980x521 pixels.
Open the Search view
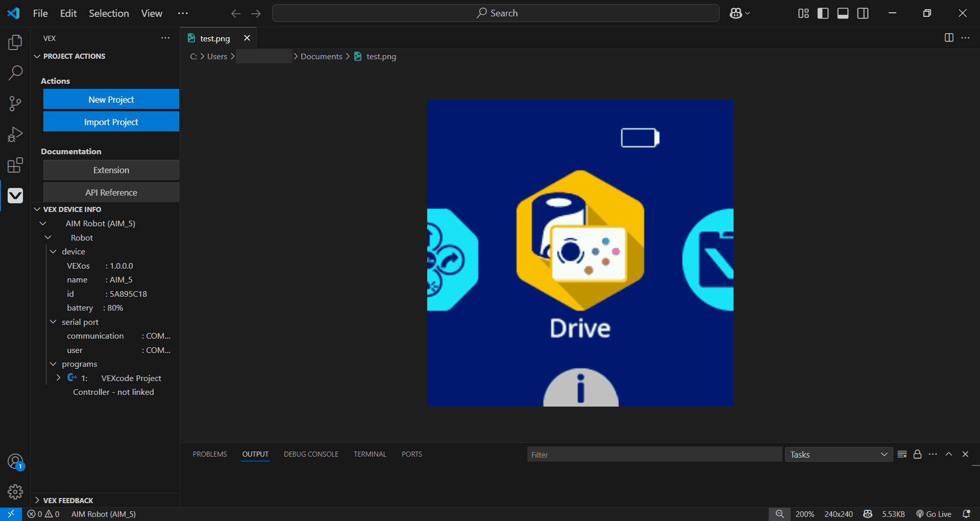[15, 73]
